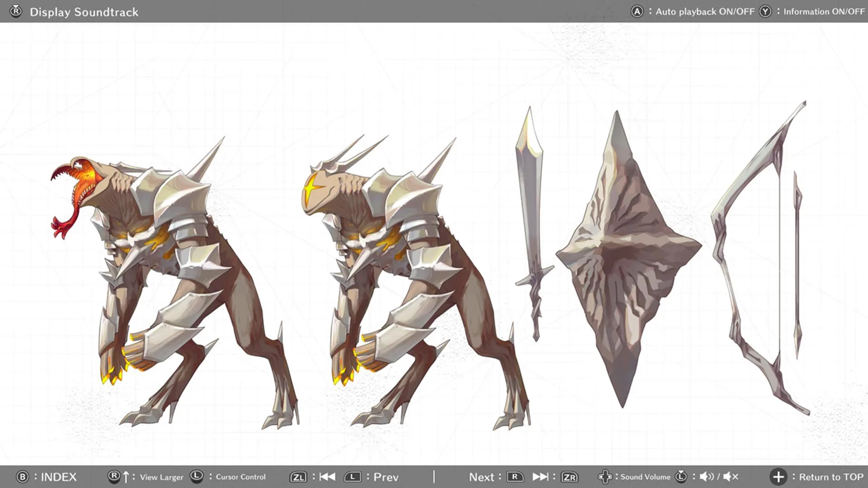Click the speaker volume icon near bottom right
Screen dimensions: 868x488
click(x=706, y=477)
